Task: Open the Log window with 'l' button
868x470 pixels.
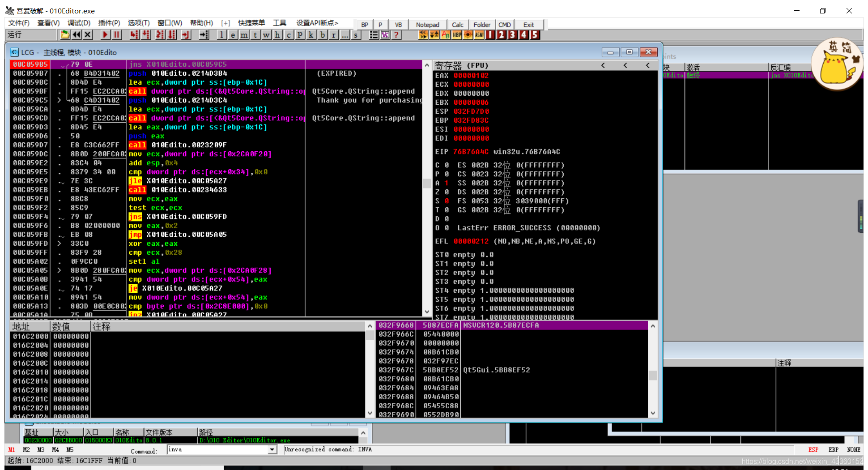Action: 222,35
